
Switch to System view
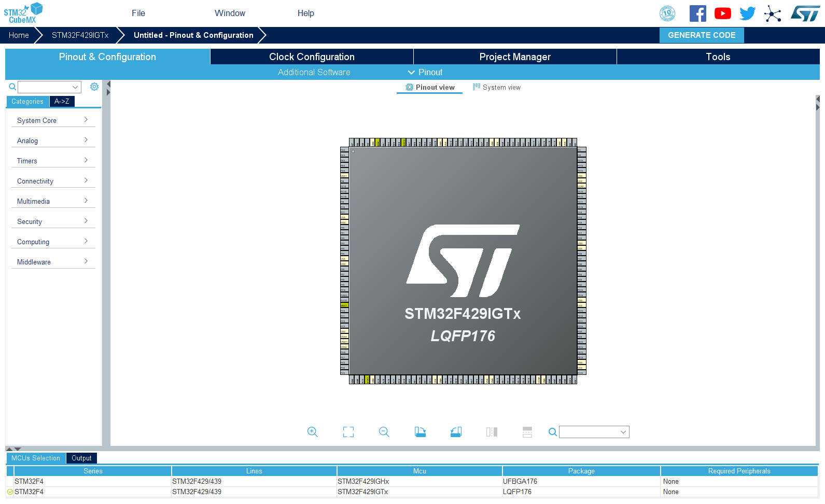pos(496,88)
